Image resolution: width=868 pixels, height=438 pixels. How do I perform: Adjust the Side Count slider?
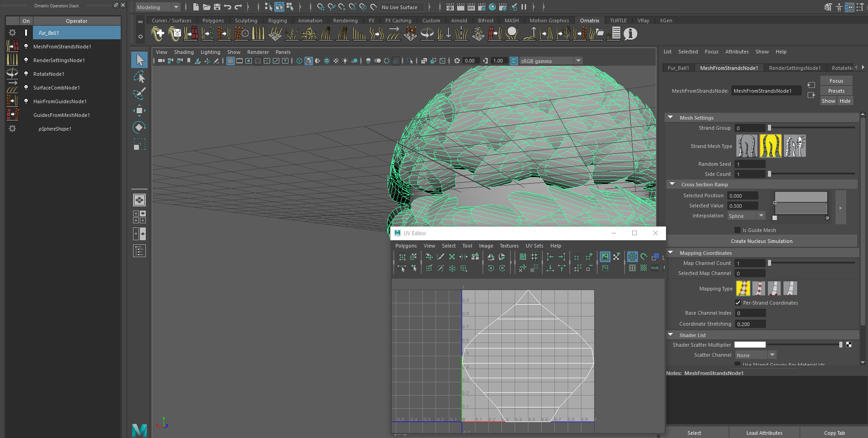tap(770, 174)
